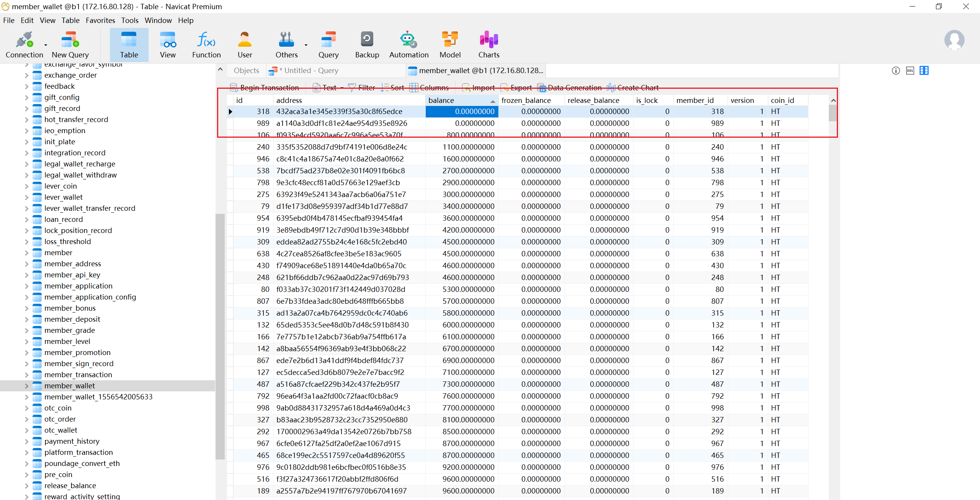
Task: Open the Edit menu
Action: pos(27,20)
